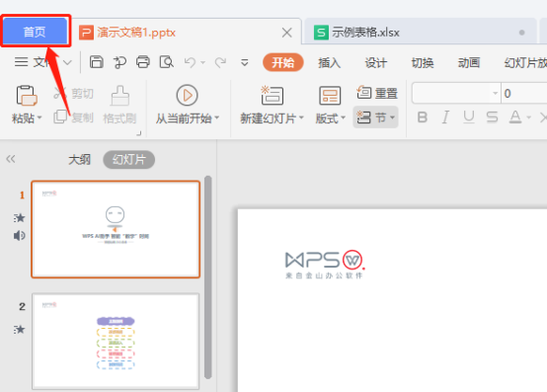Open the 插入 ribbon tab

click(329, 63)
